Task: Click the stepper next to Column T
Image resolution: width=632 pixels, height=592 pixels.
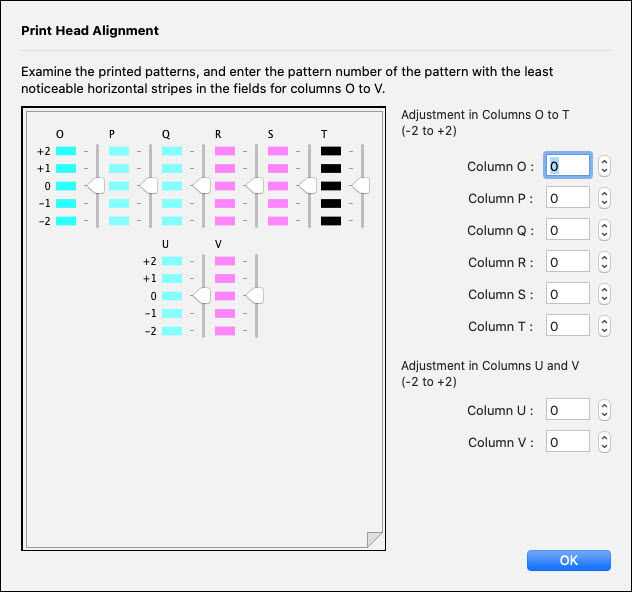Action: point(603,326)
